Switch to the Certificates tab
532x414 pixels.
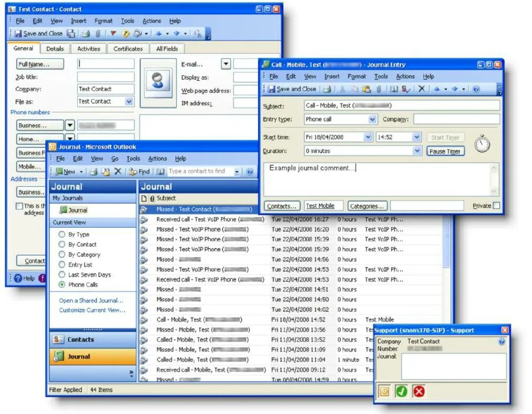click(x=128, y=49)
